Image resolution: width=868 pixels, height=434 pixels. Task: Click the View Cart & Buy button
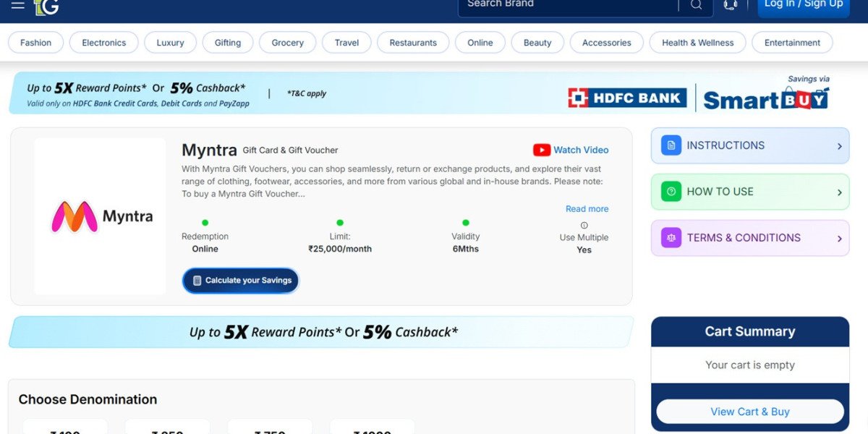[750, 412]
